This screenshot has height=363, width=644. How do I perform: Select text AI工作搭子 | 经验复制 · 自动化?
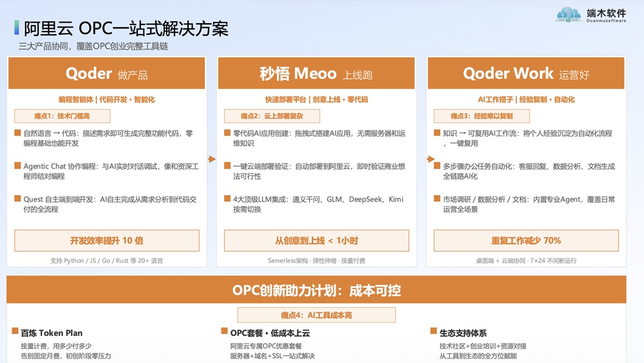[526, 99]
